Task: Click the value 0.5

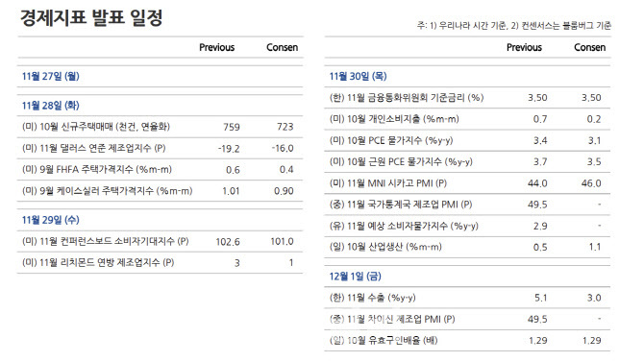Action: pyautogui.click(x=540, y=247)
